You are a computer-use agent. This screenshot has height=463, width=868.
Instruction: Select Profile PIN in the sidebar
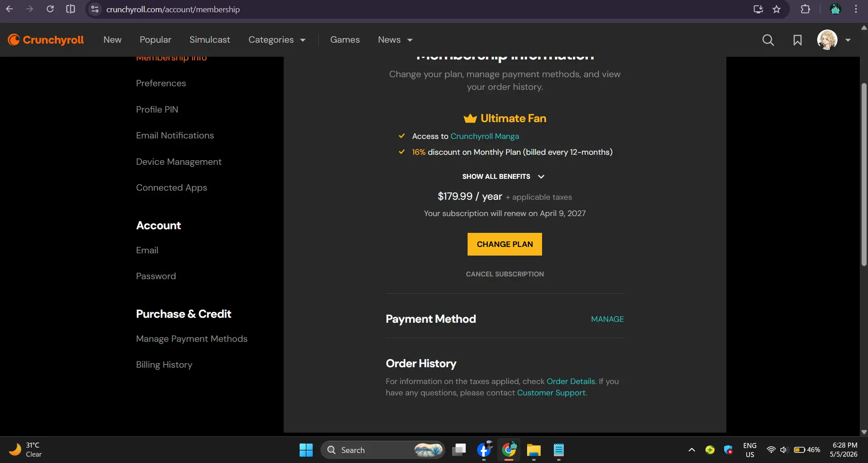point(157,109)
